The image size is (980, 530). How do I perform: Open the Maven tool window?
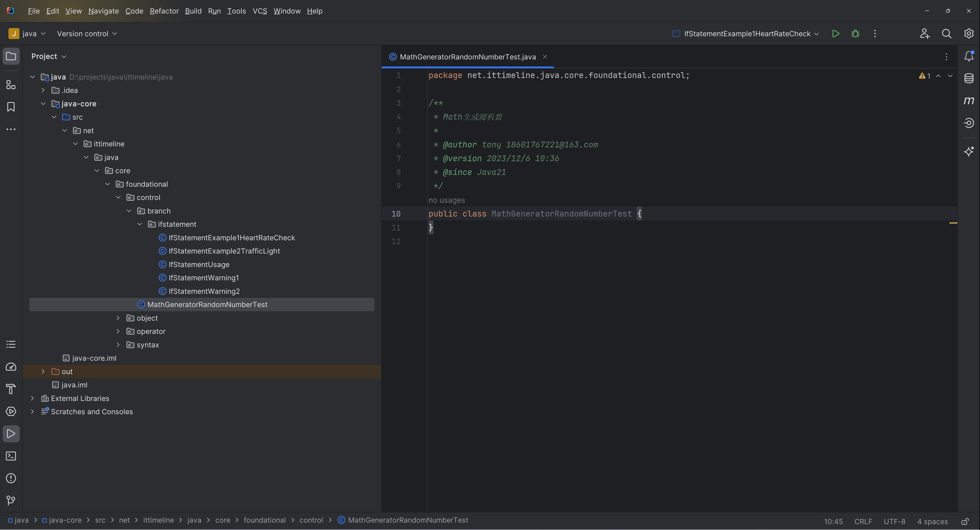point(969,100)
